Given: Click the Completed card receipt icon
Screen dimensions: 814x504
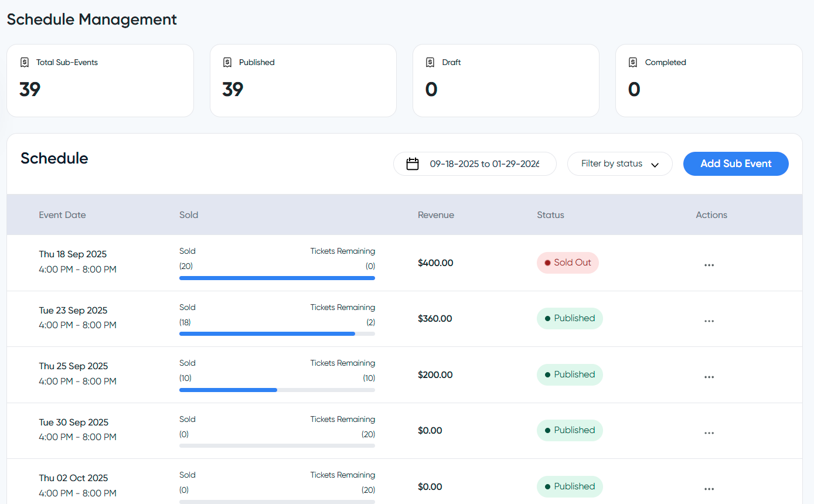Looking at the screenshot, I should click(x=633, y=62).
